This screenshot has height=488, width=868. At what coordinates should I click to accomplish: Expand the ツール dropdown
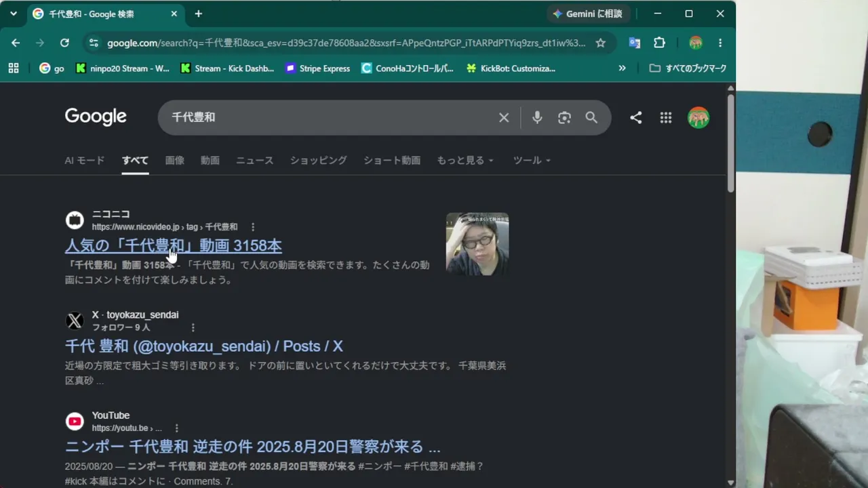click(x=532, y=161)
